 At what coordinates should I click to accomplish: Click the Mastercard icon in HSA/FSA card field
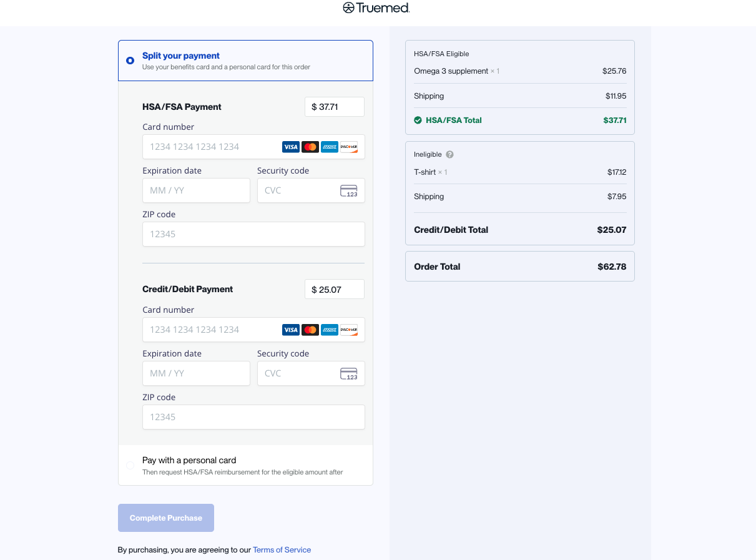coord(310,147)
